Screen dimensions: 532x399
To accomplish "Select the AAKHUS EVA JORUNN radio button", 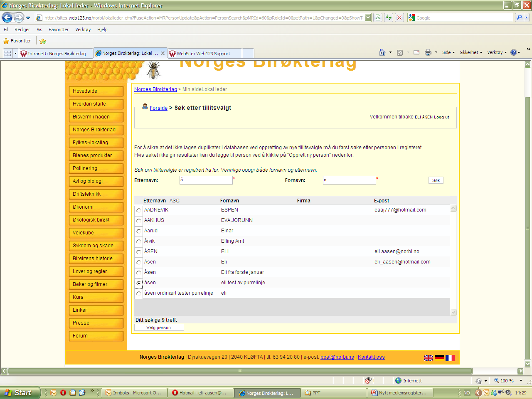I will pos(139,221).
